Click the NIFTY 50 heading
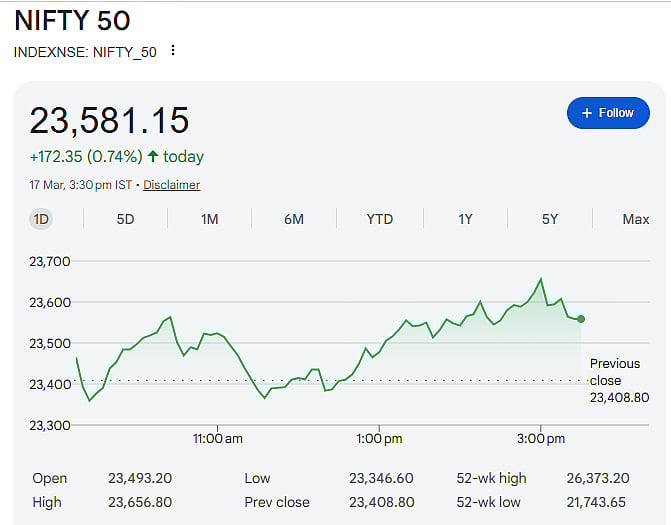 [72, 20]
